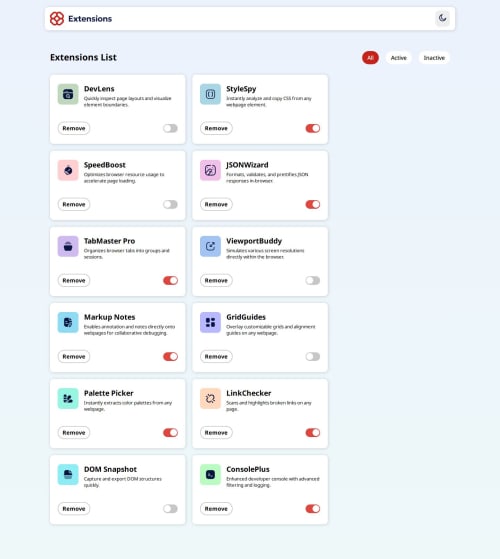Click the StyleSpy extension icon

pyautogui.click(x=210, y=94)
